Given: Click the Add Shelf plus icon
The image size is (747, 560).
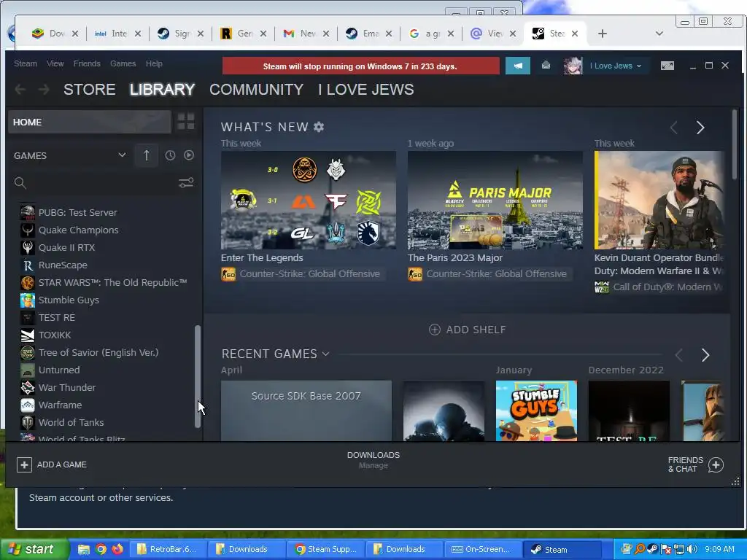Looking at the screenshot, I should coord(435,330).
